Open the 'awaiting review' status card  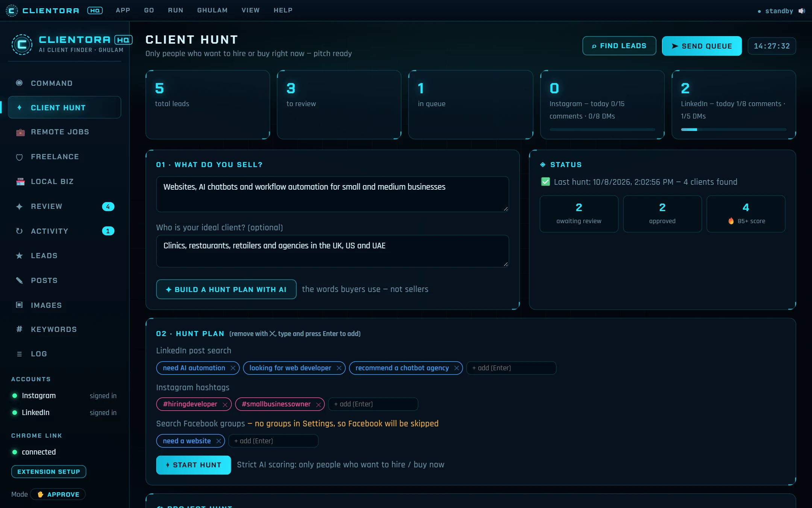(579, 214)
